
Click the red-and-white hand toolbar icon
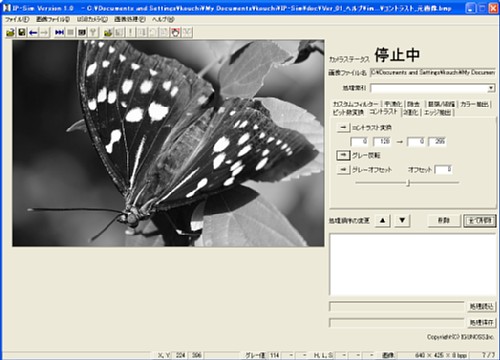point(176,32)
